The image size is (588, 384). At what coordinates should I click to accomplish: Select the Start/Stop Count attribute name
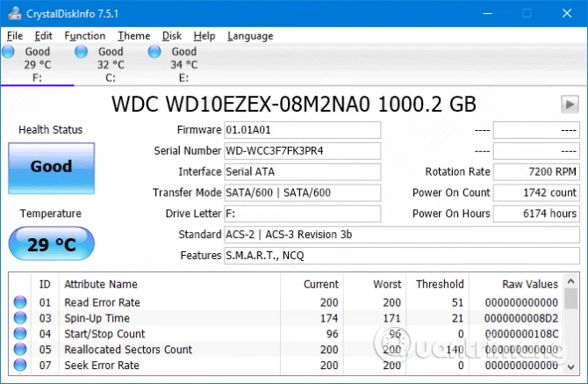pyautogui.click(x=104, y=334)
